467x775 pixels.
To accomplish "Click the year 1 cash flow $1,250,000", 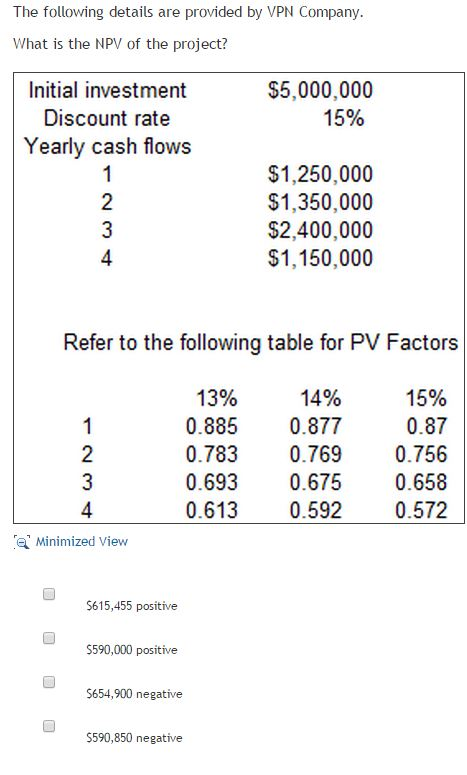I will coord(320,174).
